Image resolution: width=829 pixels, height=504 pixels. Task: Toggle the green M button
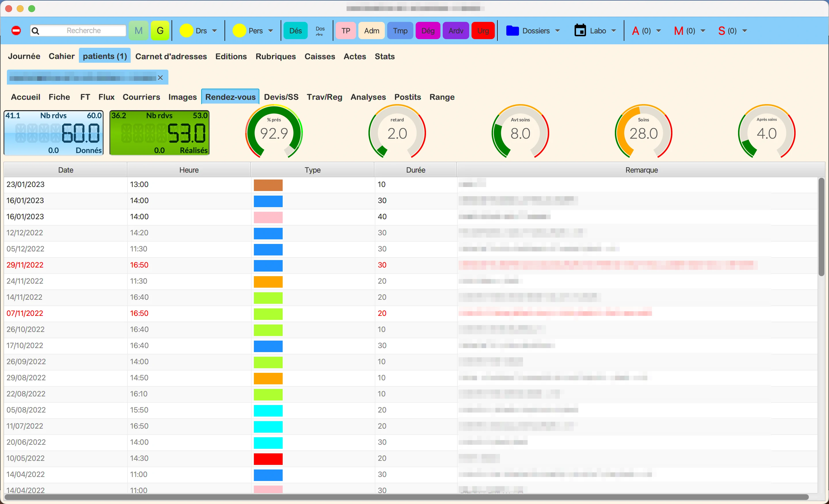pos(138,30)
